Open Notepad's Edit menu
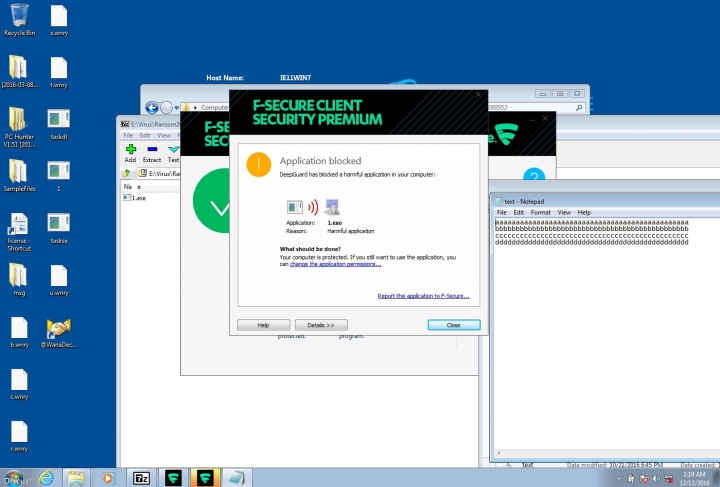The height and width of the screenshot is (487, 720). pyautogui.click(x=518, y=213)
